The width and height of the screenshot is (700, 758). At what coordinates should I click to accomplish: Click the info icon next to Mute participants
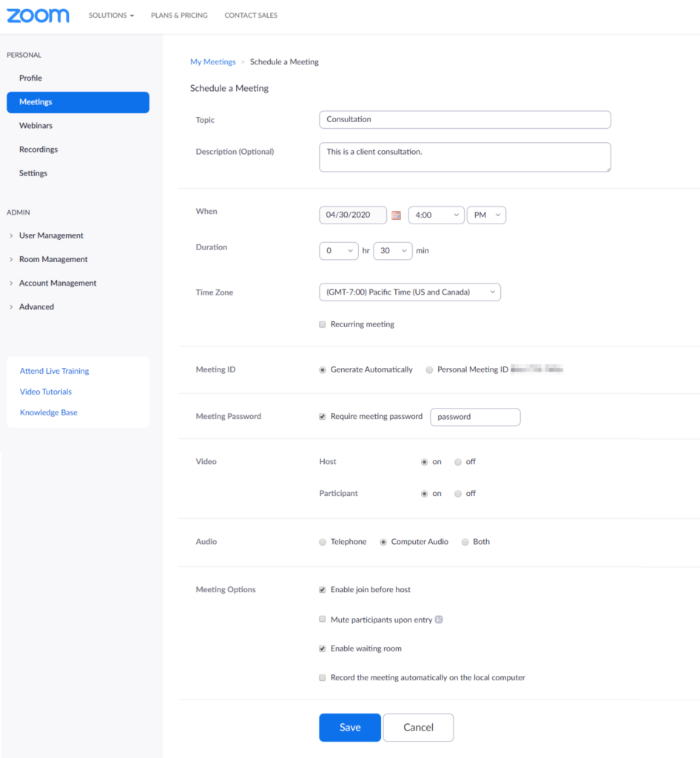(439, 619)
